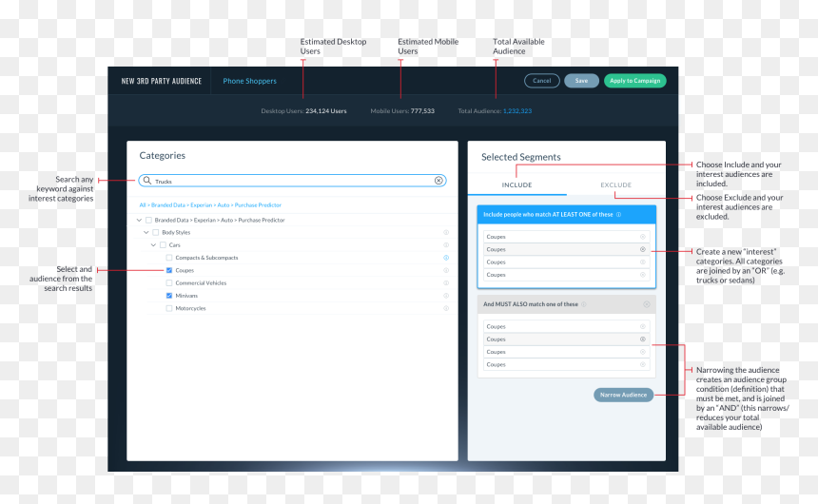Collapse the Body Styles node
This screenshot has height=504, width=818.
pos(146,232)
